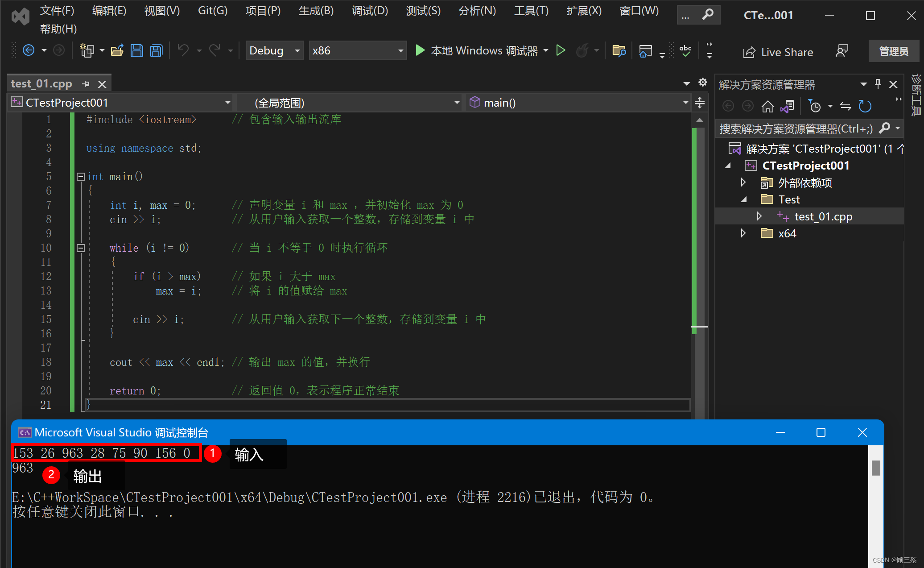
Task: Click the Navigate Backward arrow icon
Action: click(x=29, y=50)
